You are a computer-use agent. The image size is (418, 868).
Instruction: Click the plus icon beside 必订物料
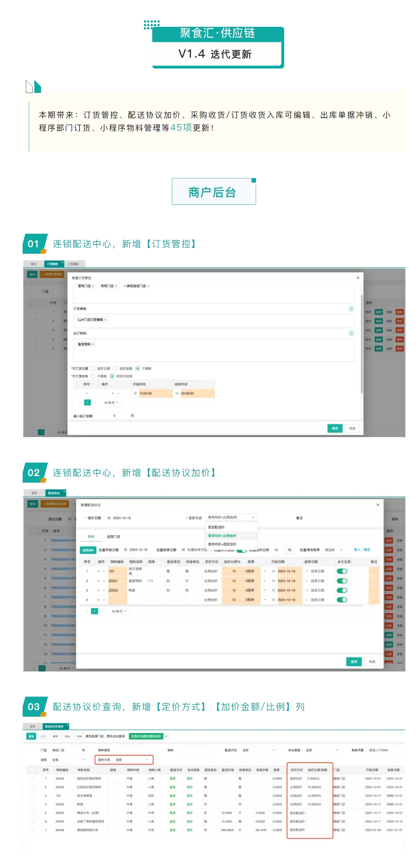(x=351, y=333)
